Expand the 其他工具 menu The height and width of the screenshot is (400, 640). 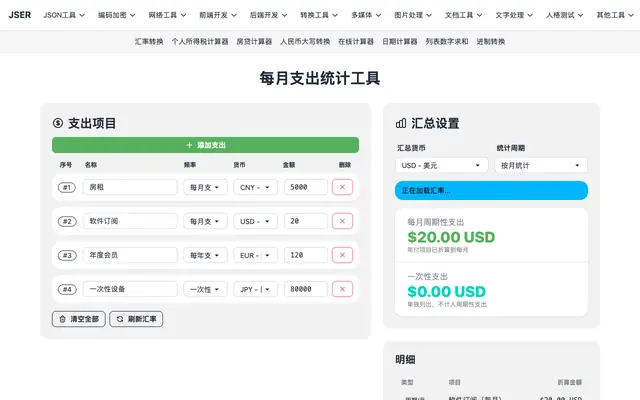tap(615, 15)
